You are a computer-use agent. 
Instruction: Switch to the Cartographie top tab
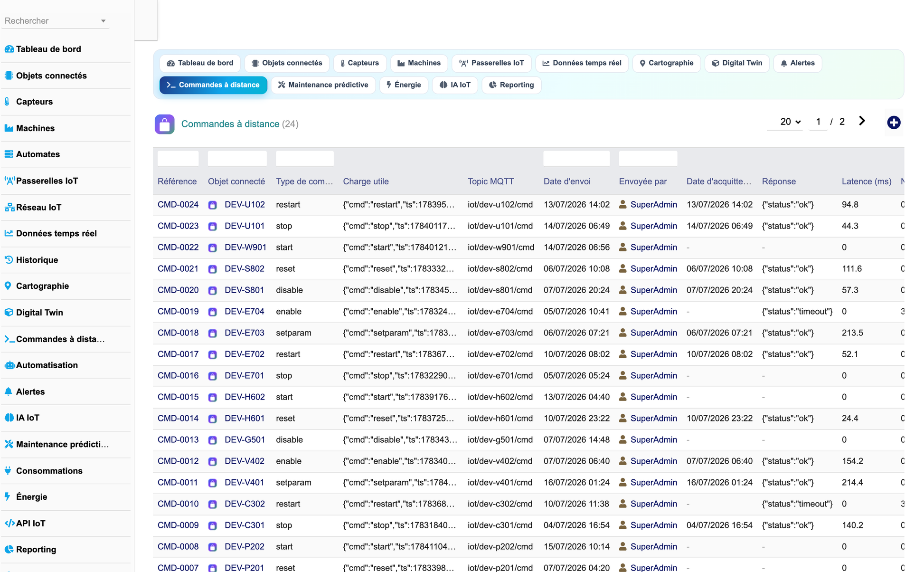pos(666,63)
